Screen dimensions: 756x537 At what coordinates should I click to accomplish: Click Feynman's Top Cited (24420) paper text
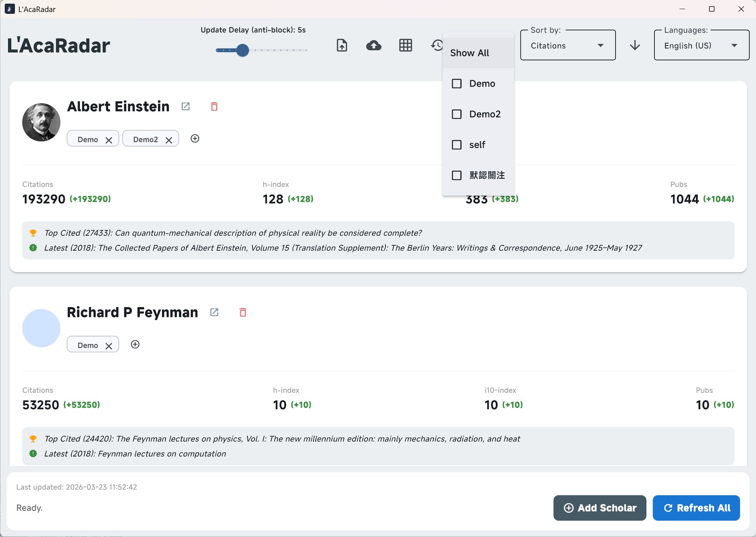point(282,439)
